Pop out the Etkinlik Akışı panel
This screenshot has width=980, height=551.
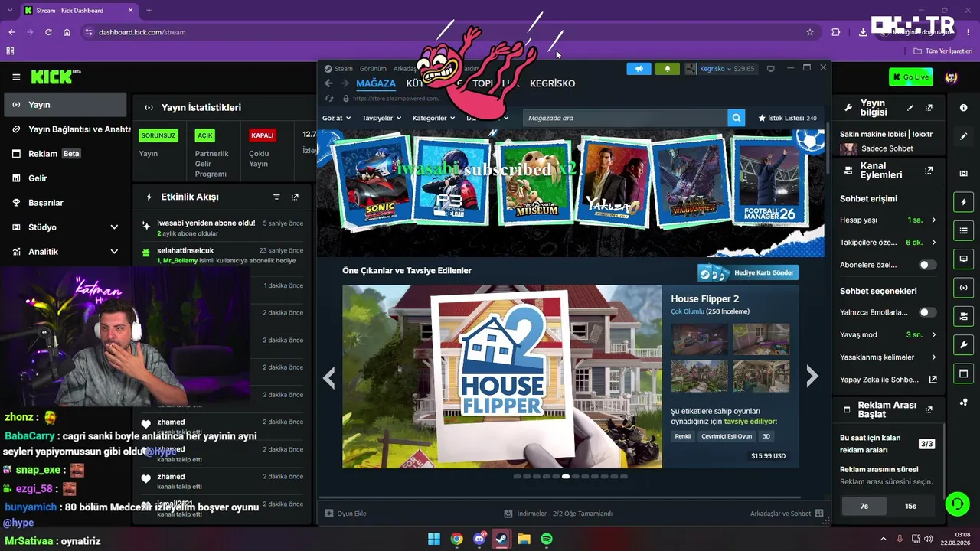point(295,197)
